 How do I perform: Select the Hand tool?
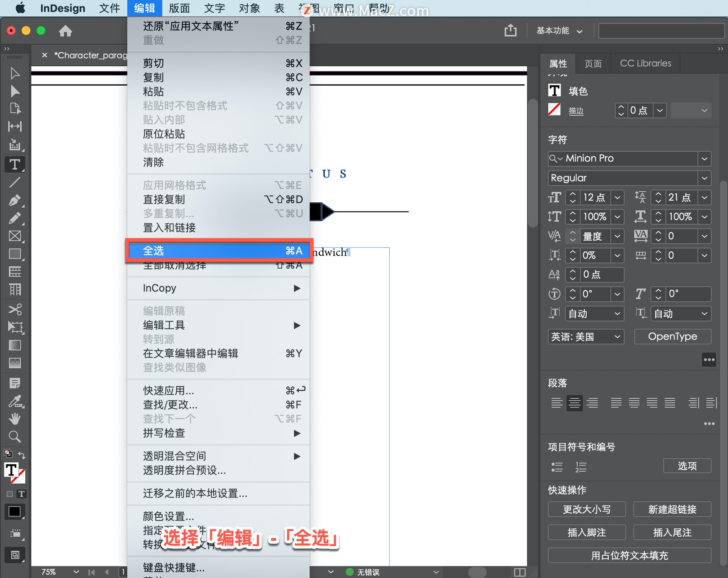[x=15, y=419]
